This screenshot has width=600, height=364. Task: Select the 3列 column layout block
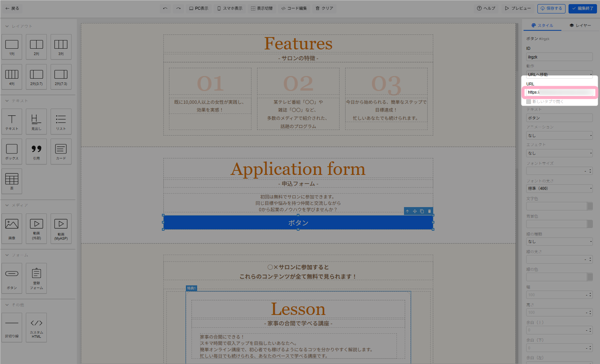[61, 47]
